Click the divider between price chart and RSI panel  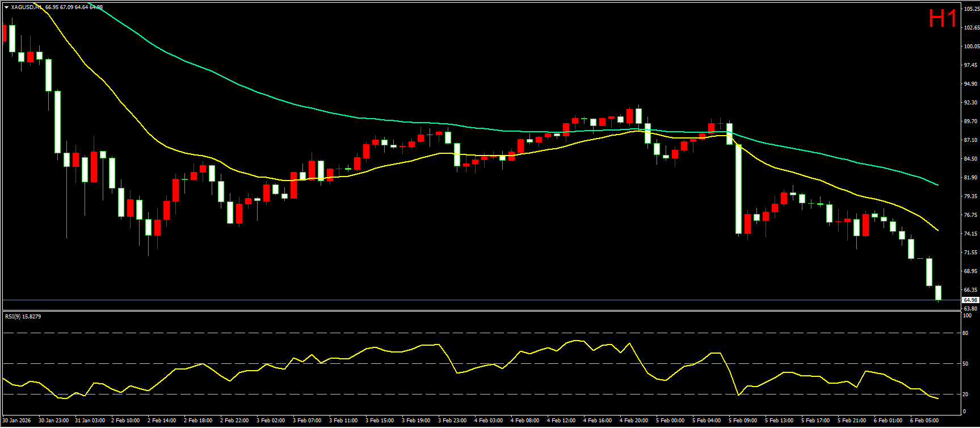pos(482,310)
